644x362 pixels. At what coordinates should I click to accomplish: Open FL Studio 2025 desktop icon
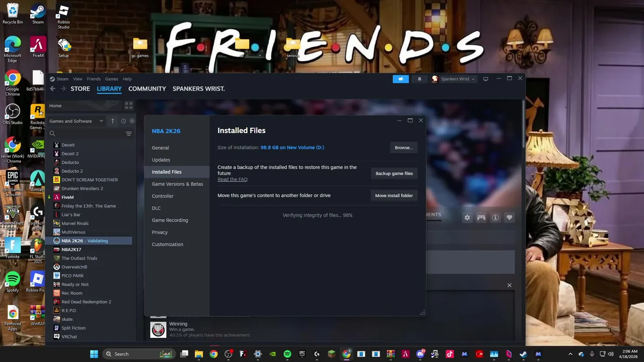coord(38,251)
